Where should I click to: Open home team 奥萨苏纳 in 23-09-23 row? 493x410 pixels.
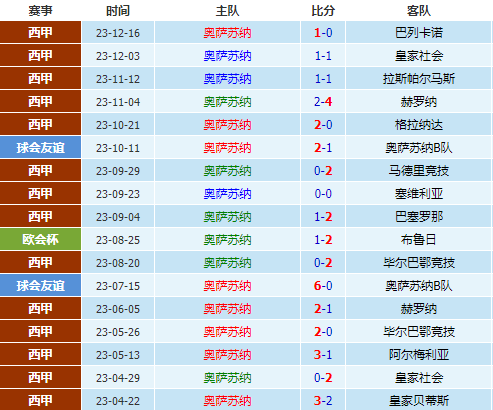click(227, 194)
